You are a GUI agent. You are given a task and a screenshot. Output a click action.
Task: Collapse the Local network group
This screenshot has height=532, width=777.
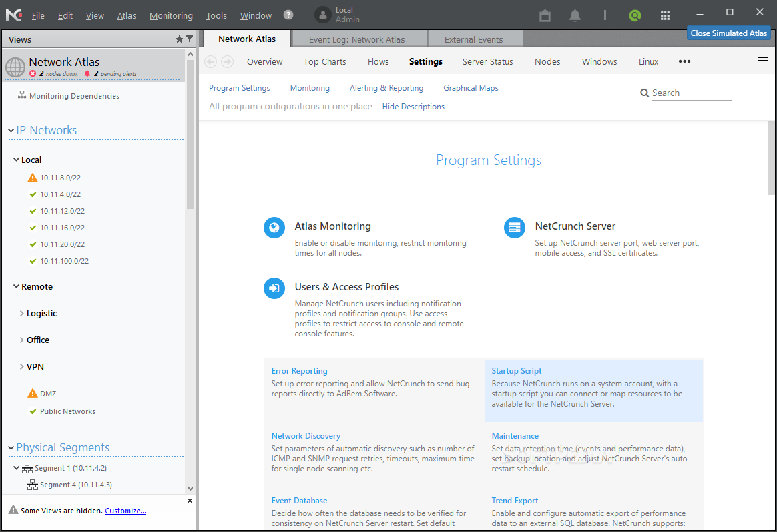pyautogui.click(x=16, y=160)
